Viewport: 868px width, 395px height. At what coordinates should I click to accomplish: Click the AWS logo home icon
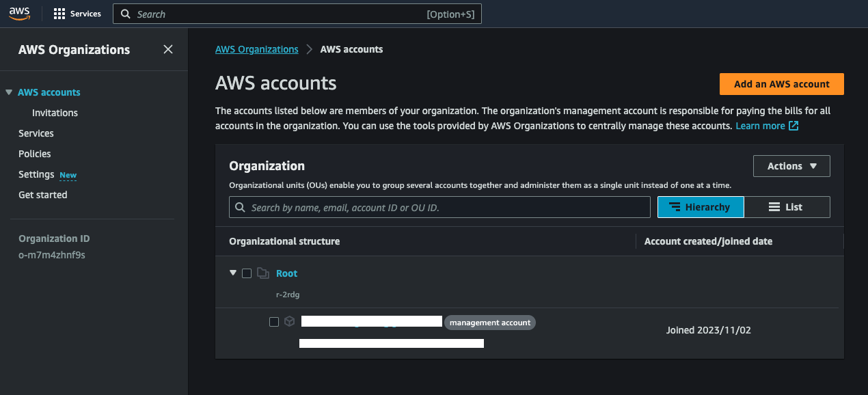click(19, 14)
